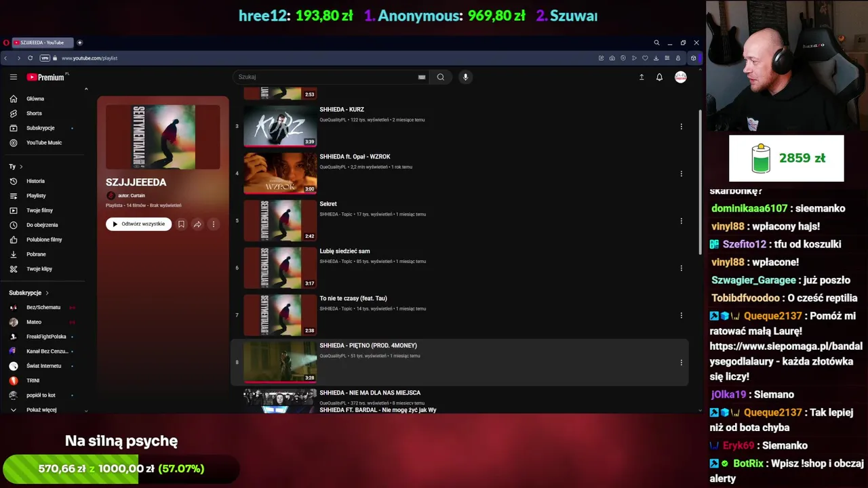
Task: Reload page in Opera toolbar
Action: click(x=30, y=58)
